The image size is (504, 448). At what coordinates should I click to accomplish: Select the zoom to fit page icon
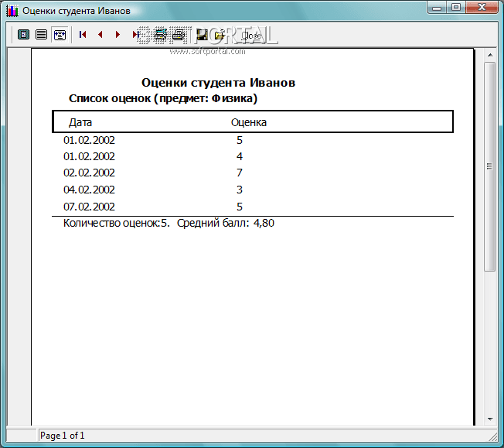(23, 35)
